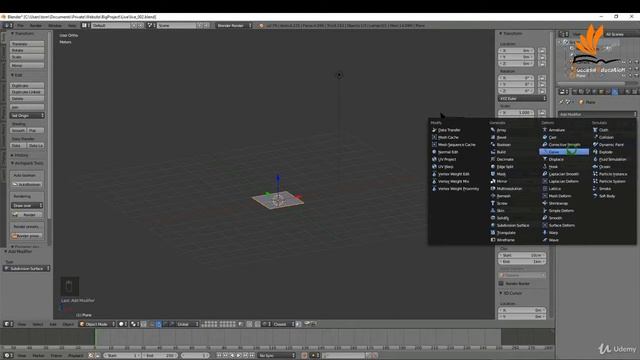The width and height of the screenshot is (640, 360).
Task: Click the Build modifier icon
Action: point(493,152)
